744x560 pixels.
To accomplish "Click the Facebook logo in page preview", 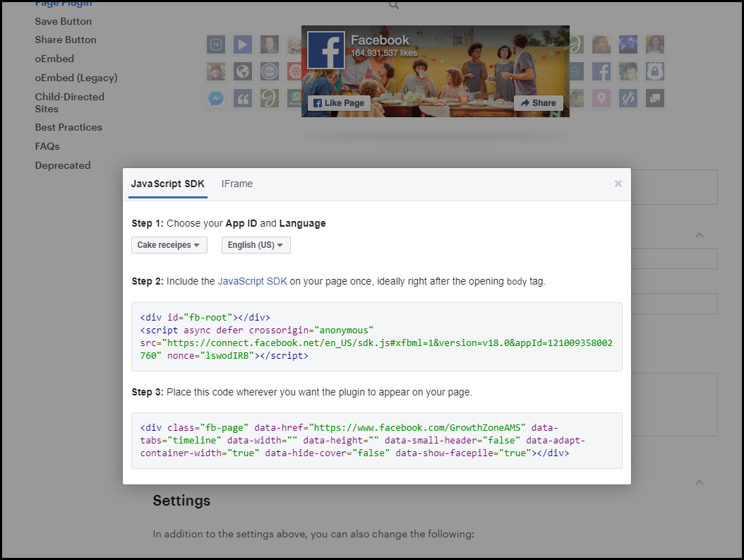I will tap(326, 49).
